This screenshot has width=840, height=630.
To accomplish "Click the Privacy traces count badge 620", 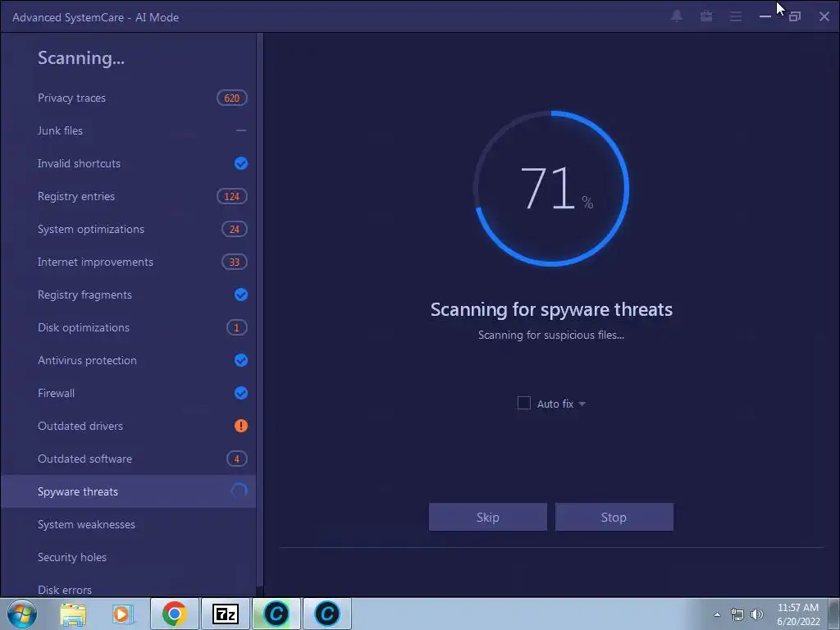I will (x=232, y=98).
